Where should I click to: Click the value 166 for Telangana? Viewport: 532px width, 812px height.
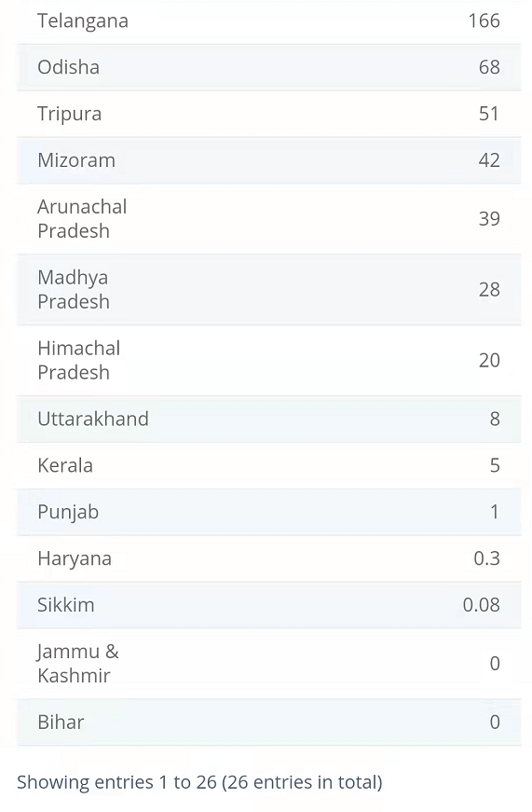tap(484, 21)
